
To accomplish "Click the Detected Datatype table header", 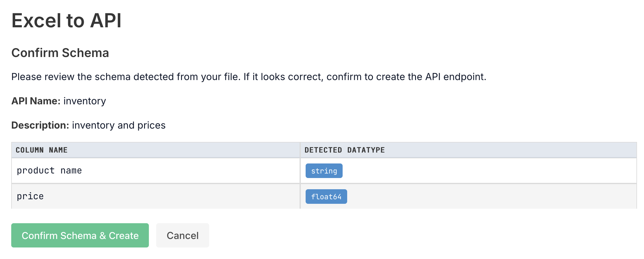I will click(x=344, y=150).
